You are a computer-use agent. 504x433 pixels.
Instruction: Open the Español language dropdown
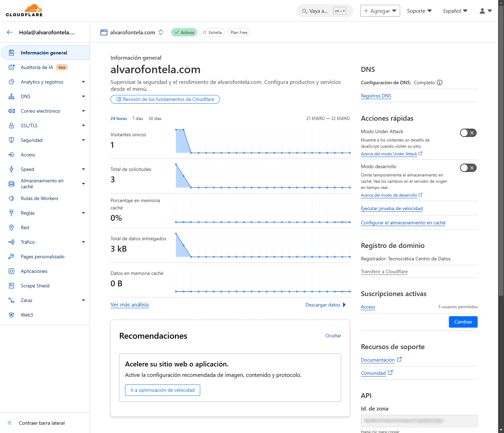click(455, 11)
